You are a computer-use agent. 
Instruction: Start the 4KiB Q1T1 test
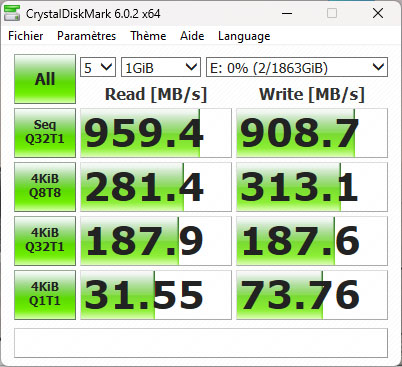(x=45, y=295)
